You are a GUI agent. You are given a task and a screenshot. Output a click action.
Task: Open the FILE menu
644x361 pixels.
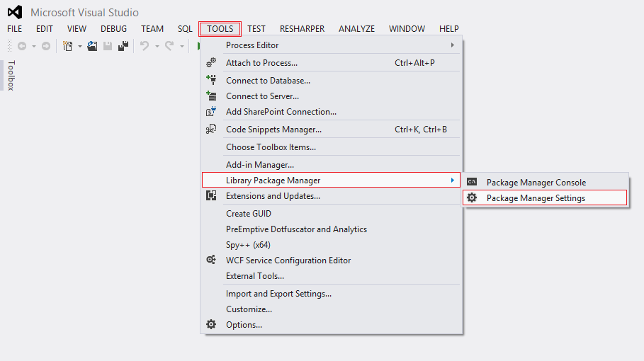tap(14, 29)
